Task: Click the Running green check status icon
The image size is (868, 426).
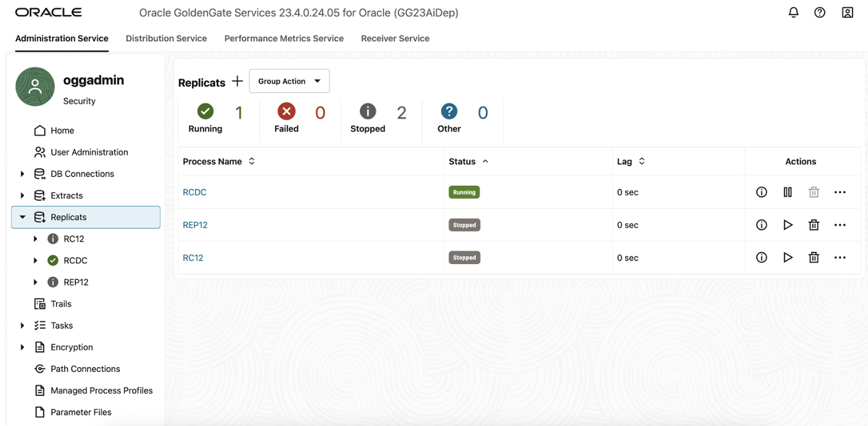Action: tap(205, 111)
